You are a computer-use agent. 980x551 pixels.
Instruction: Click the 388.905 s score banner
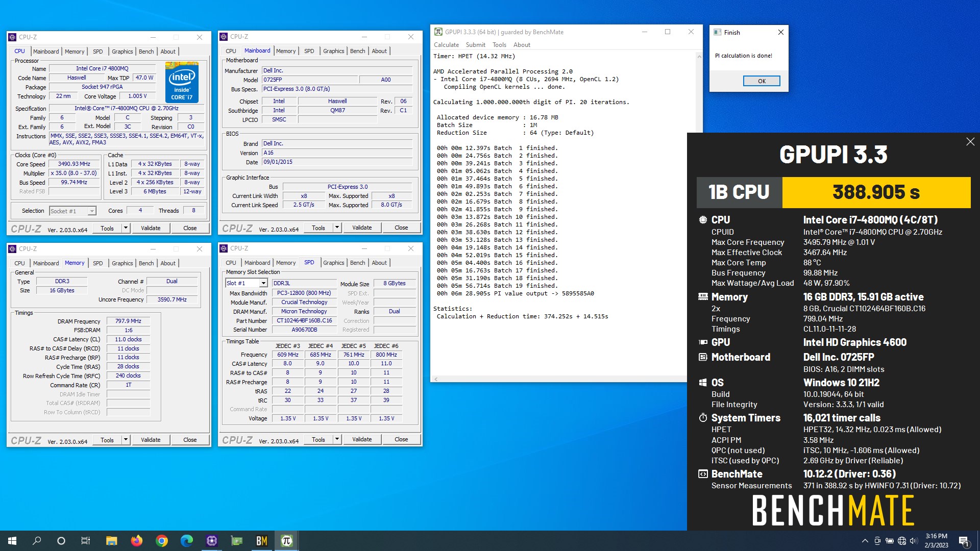tap(876, 192)
